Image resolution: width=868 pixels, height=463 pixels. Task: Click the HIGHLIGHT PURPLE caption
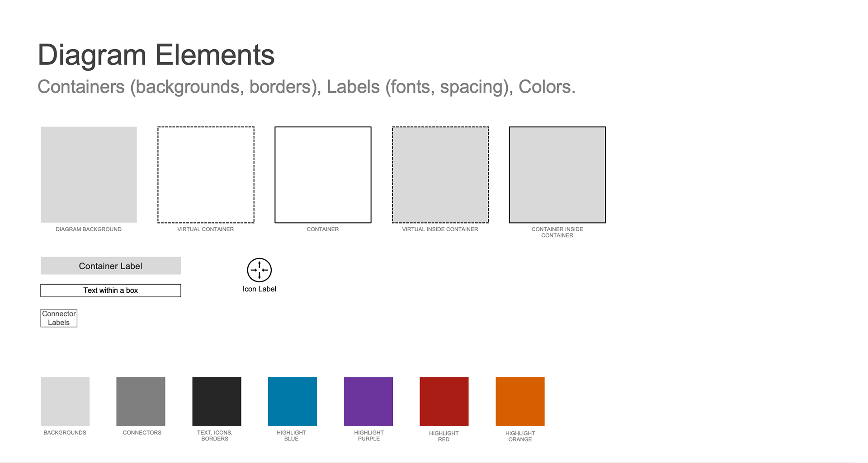pos(369,435)
